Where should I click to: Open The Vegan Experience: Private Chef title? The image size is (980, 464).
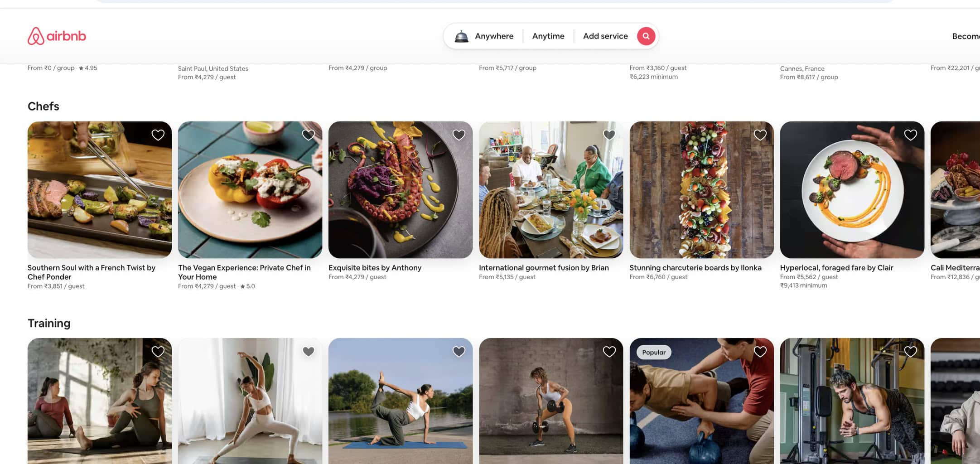point(244,272)
